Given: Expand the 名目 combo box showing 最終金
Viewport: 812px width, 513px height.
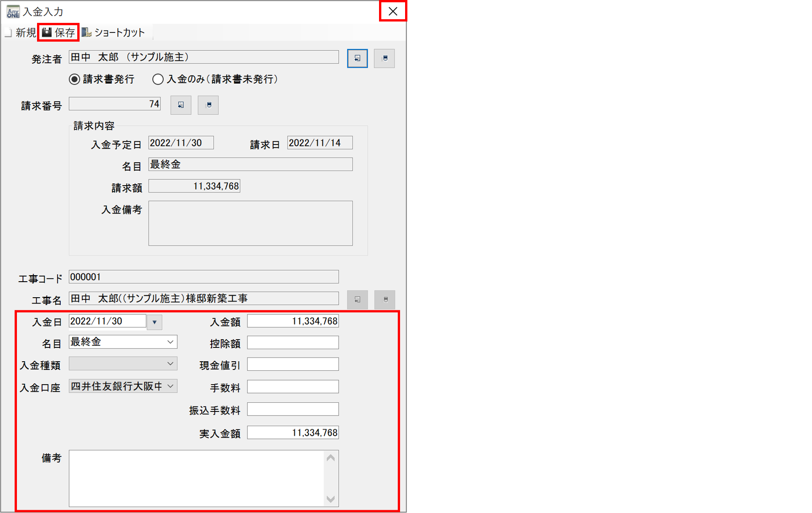Looking at the screenshot, I should [x=170, y=342].
